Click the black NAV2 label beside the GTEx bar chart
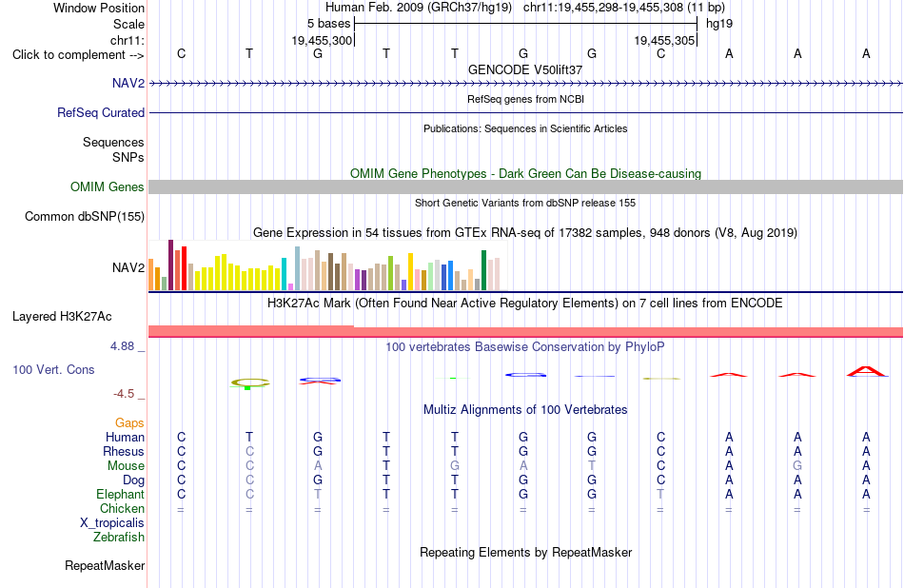Screen dimensions: 904x588 [128, 267]
